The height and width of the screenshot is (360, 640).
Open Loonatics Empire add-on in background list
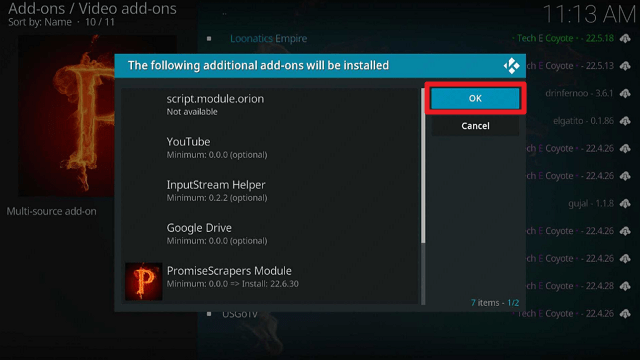click(x=268, y=38)
